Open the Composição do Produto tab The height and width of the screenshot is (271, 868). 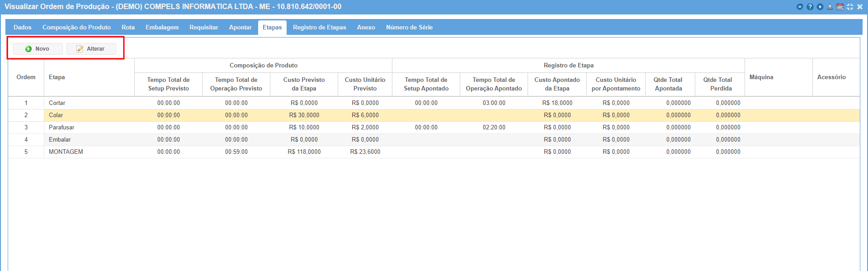[x=76, y=28]
